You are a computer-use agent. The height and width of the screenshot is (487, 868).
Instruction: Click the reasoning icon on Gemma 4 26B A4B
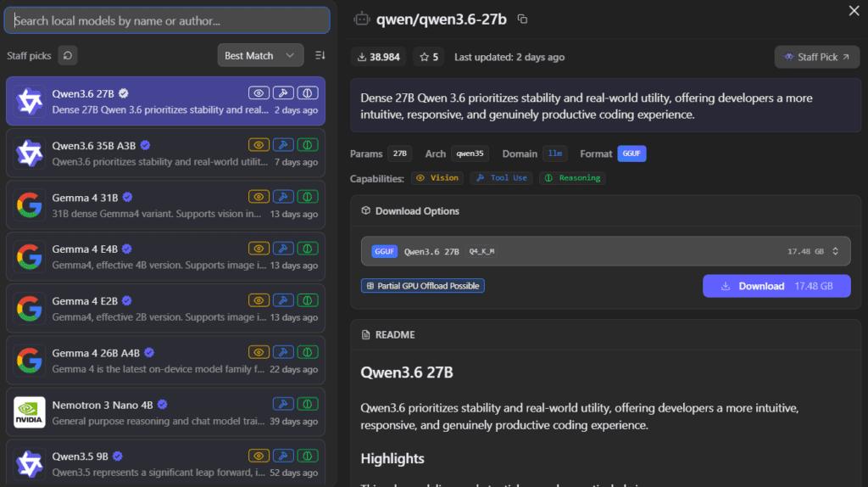(x=307, y=352)
